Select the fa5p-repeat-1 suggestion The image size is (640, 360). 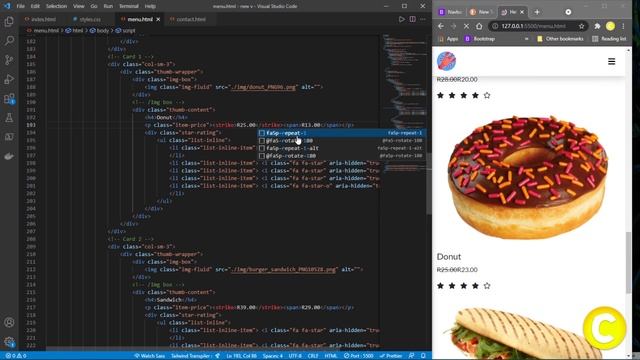pyautogui.click(x=342, y=133)
